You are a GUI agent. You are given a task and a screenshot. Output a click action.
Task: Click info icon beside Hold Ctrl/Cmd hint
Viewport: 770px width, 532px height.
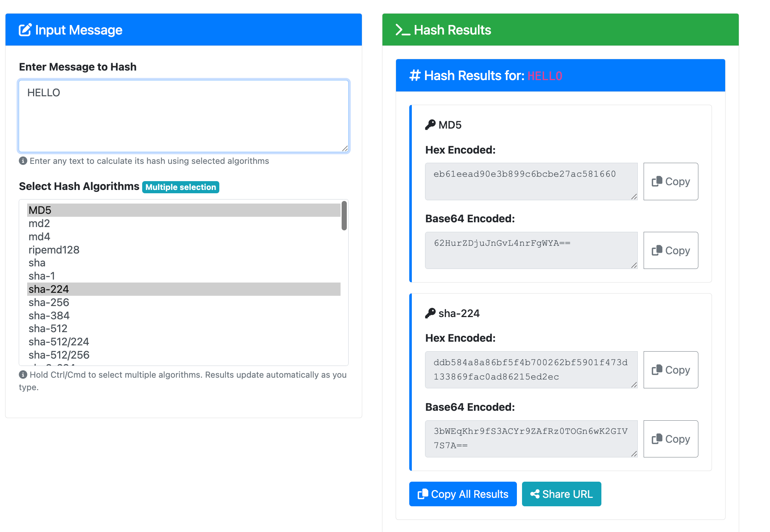coord(23,375)
